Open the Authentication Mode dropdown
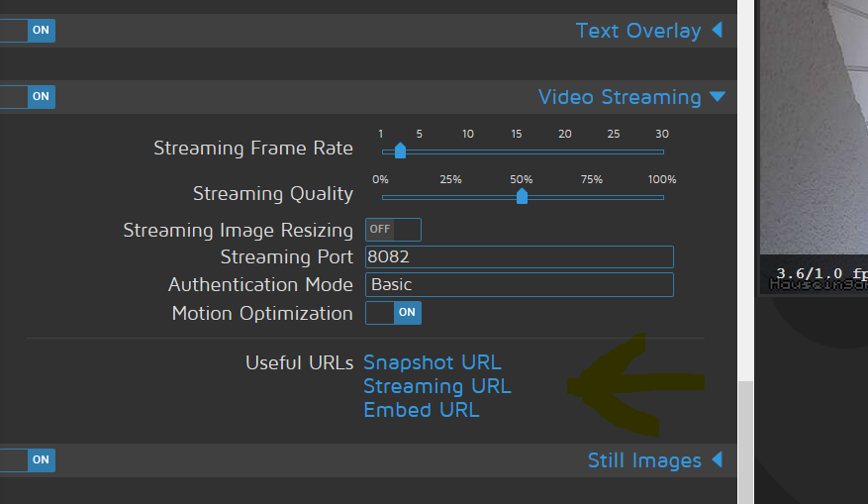The width and height of the screenshot is (868, 504). pyautogui.click(x=520, y=285)
